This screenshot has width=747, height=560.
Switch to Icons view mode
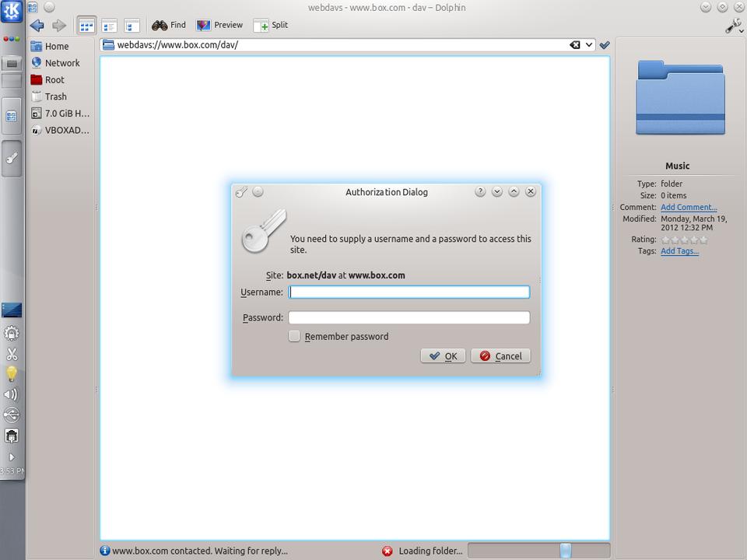(87, 25)
